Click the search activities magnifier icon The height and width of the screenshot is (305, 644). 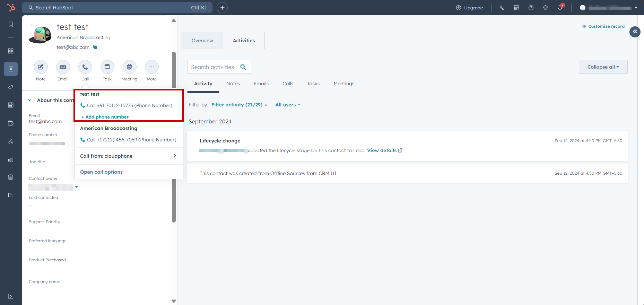coord(243,67)
